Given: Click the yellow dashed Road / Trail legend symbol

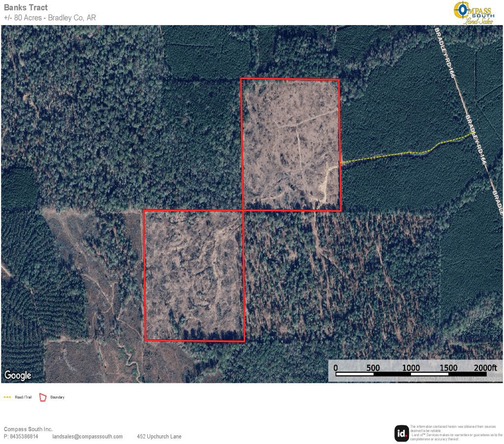Looking at the screenshot, I should [x=7, y=397].
